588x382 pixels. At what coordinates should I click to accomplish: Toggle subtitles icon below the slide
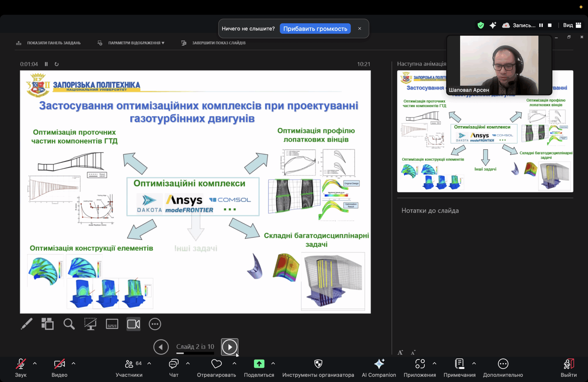point(112,324)
